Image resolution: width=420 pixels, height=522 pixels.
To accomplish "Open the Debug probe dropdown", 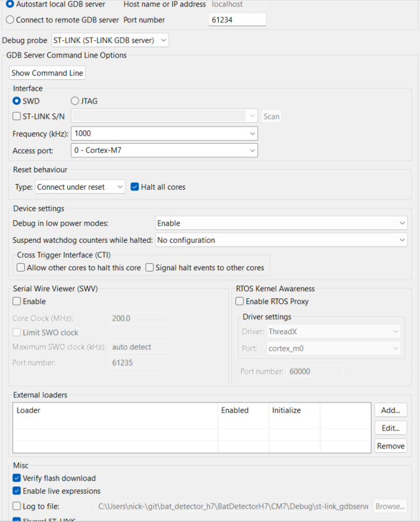I will [x=109, y=40].
